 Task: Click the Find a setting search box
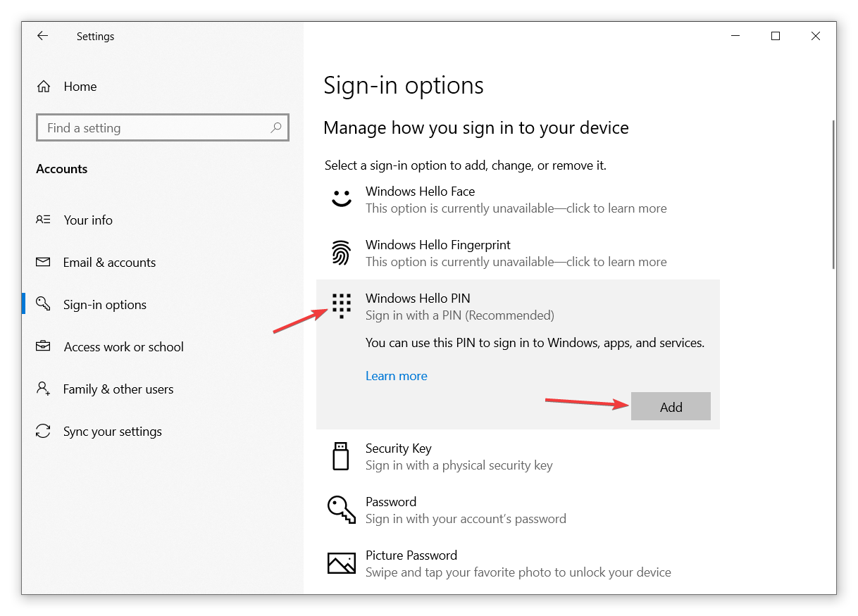point(163,127)
